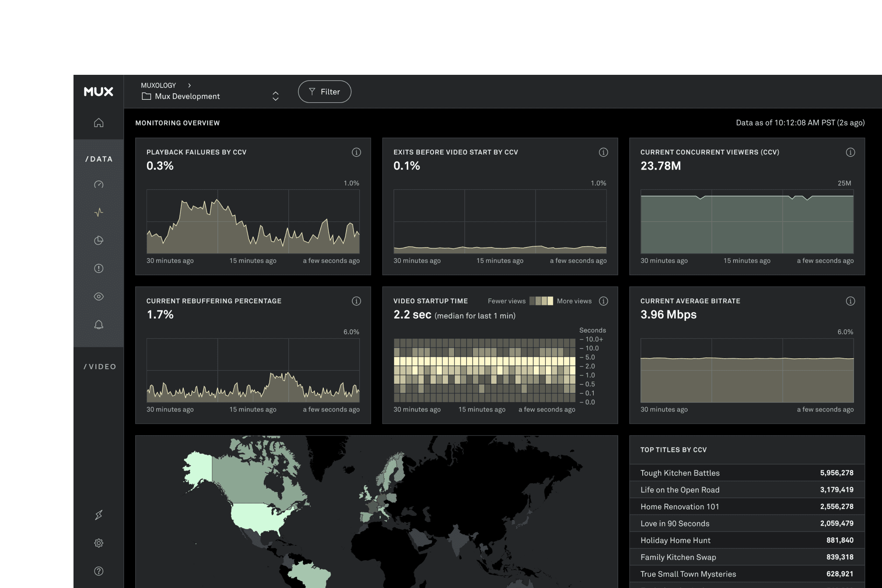
Task: Select the eye Views icon
Action: 98,296
